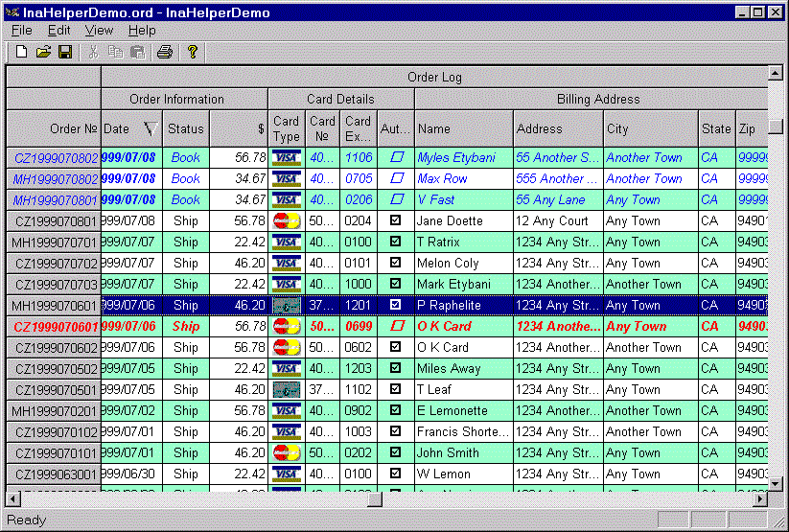
Task: Click the horizontal scrollbar thumb
Action: coord(375,498)
